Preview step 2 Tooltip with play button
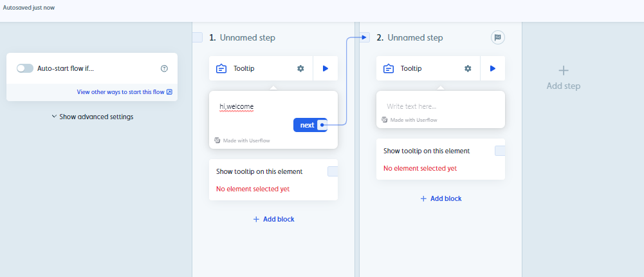Screen dimensions: 644x277 (x=493, y=69)
